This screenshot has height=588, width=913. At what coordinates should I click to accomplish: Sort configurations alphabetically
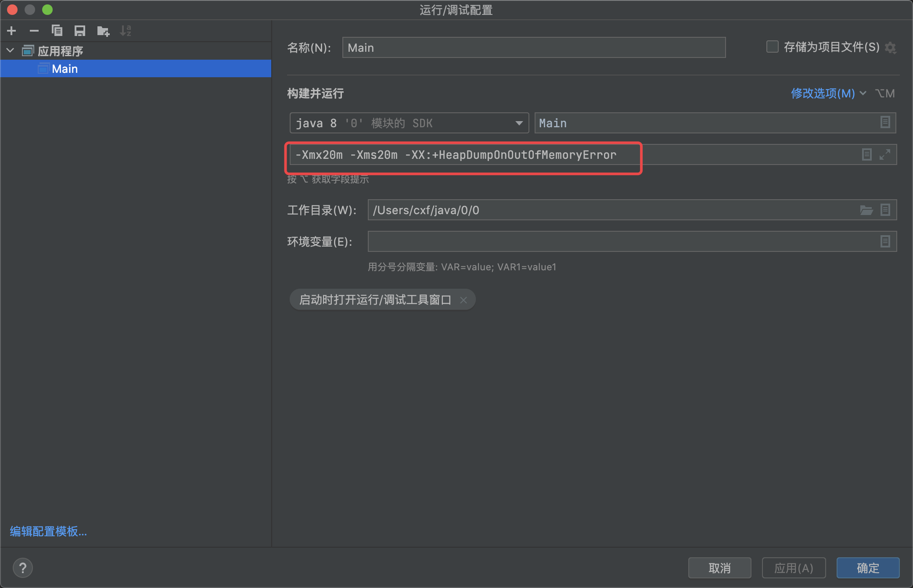[126, 31]
